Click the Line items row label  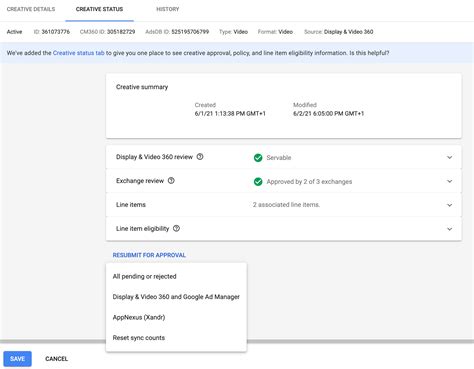(131, 205)
